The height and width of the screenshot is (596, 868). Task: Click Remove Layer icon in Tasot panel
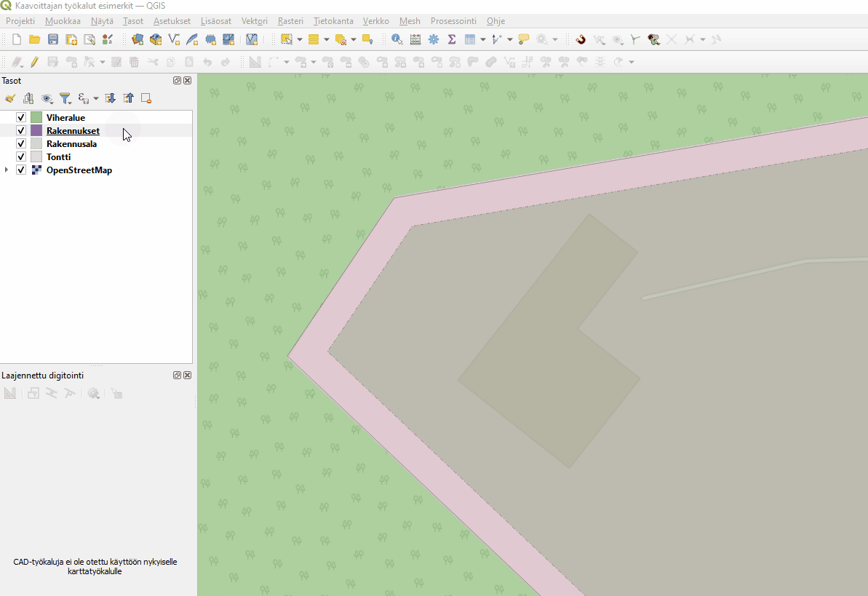[146, 98]
